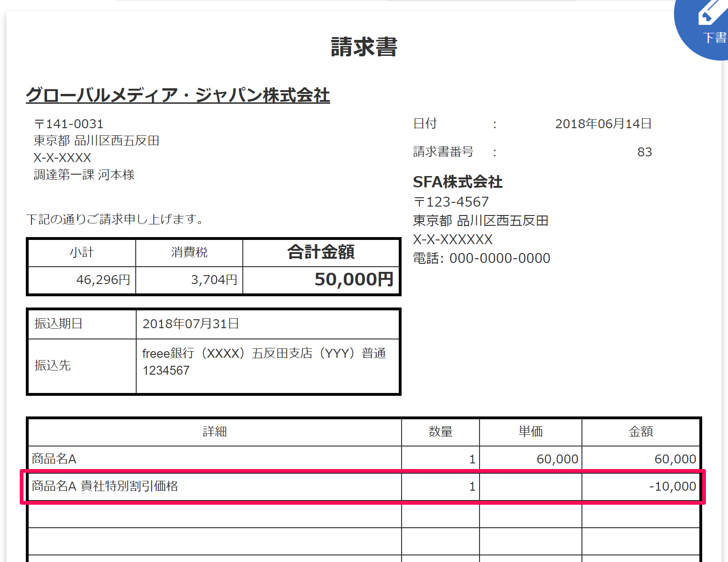Click due date 2018年07月31日
The image size is (728, 562).
(191, 324)
